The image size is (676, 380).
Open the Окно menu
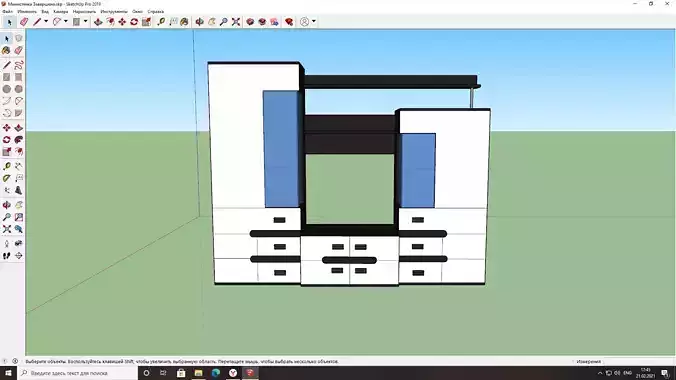coord(138,12)
